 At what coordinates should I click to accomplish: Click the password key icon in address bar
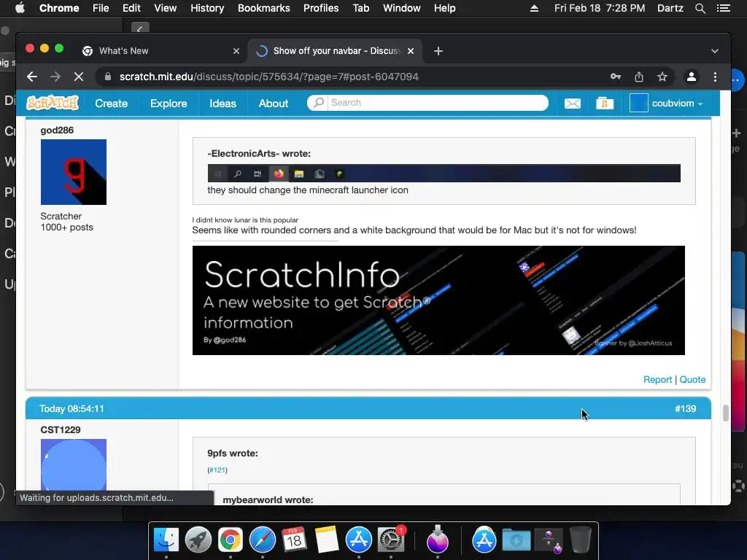tap(616, 77)
